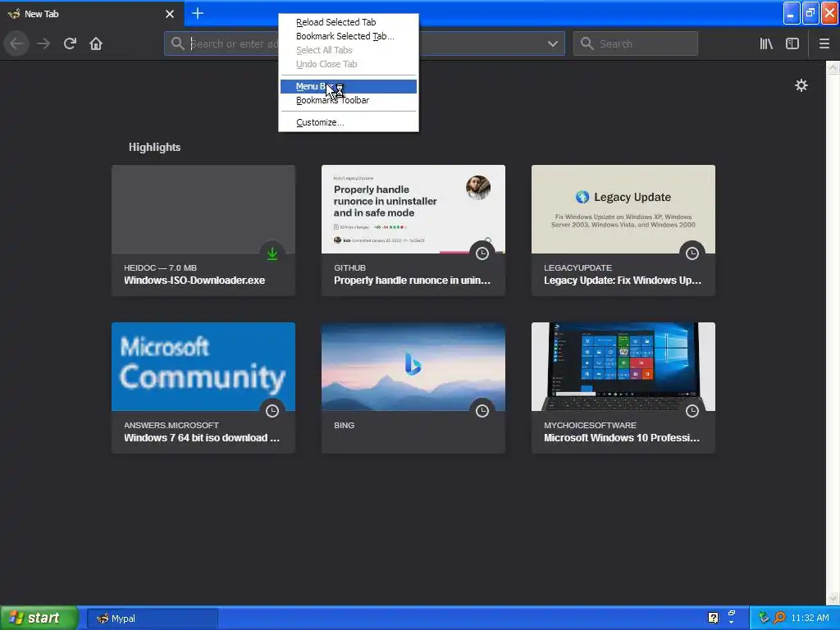Click Undo Close Tab entry

click(348, 64)
